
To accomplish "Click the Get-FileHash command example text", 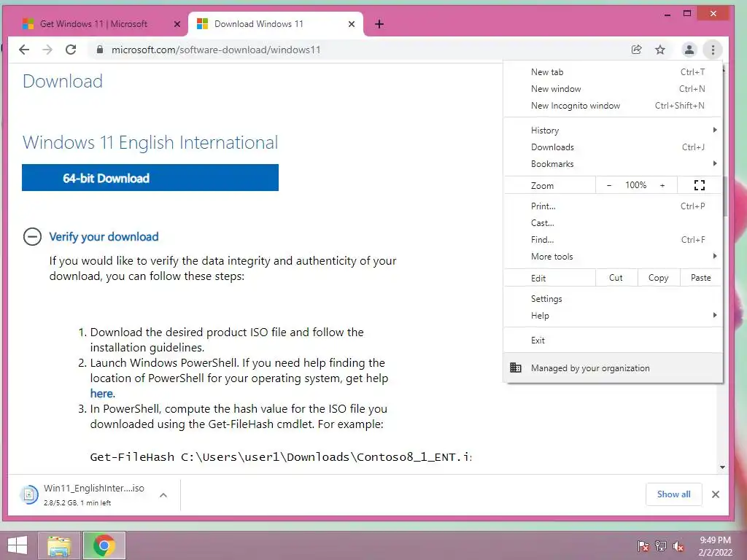I will pos(281,457).
